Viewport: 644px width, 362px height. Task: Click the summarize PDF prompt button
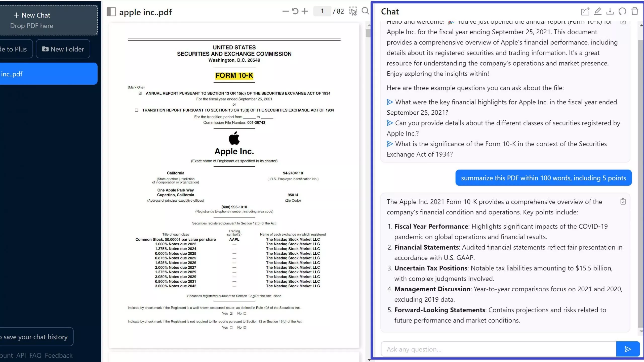544,178
